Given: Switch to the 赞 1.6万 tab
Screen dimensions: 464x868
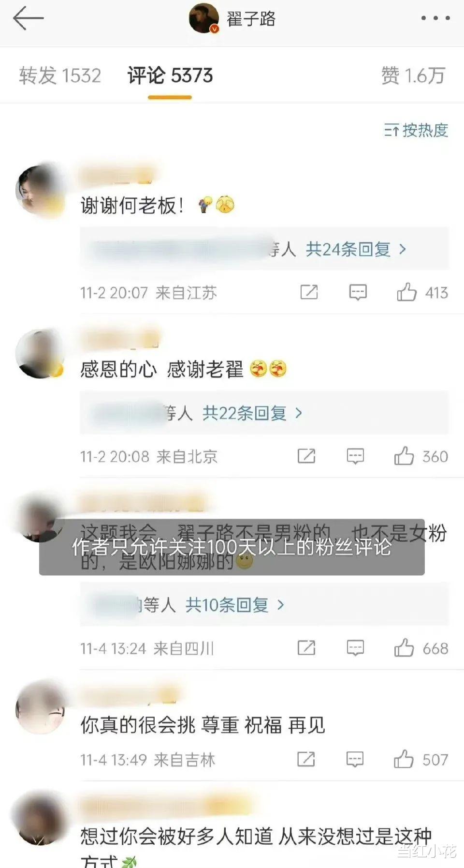Looking at the screenshot, I should [413, 76].
